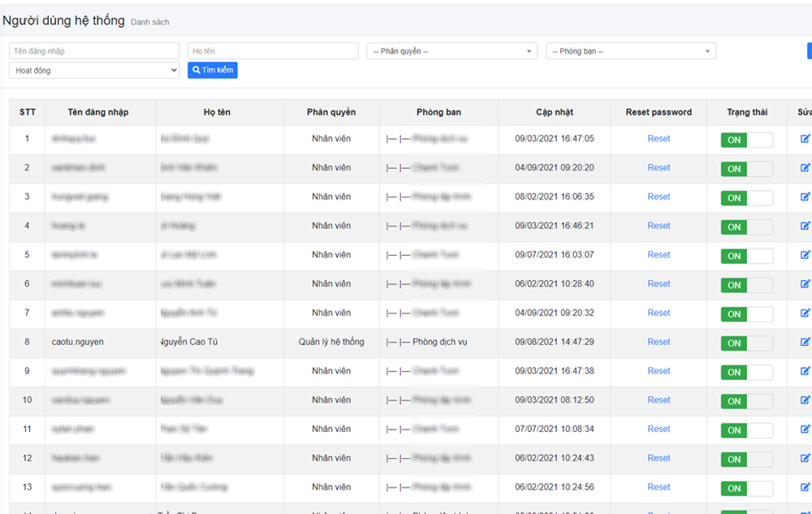Edit the user in row 5

(x=805, y=255)
